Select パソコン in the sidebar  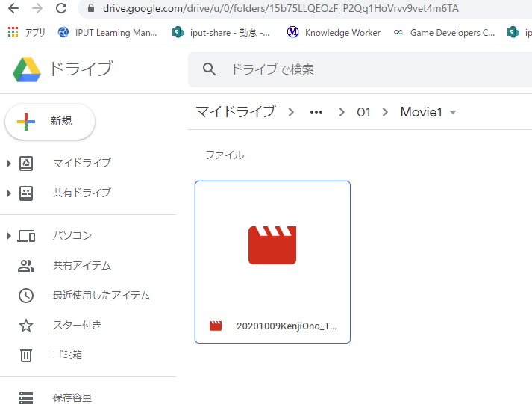click(x=72, y=236)
